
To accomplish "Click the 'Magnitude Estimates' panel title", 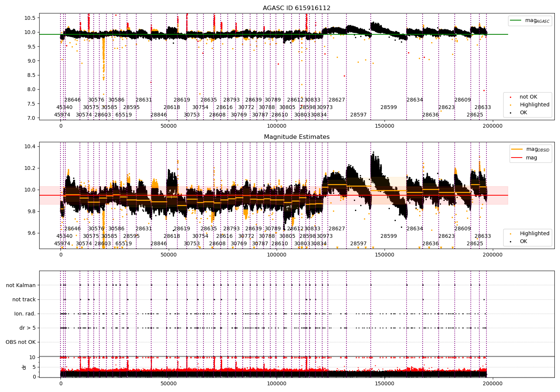I will tap(296, 137).
